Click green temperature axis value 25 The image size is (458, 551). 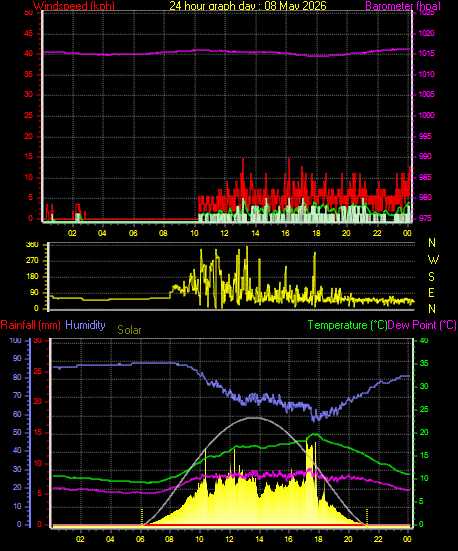tap(425, 409)
